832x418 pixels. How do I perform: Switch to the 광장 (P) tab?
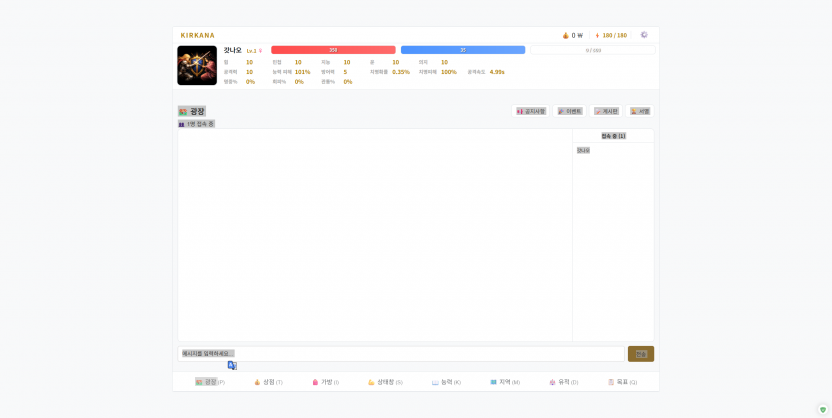coord(210,382)
